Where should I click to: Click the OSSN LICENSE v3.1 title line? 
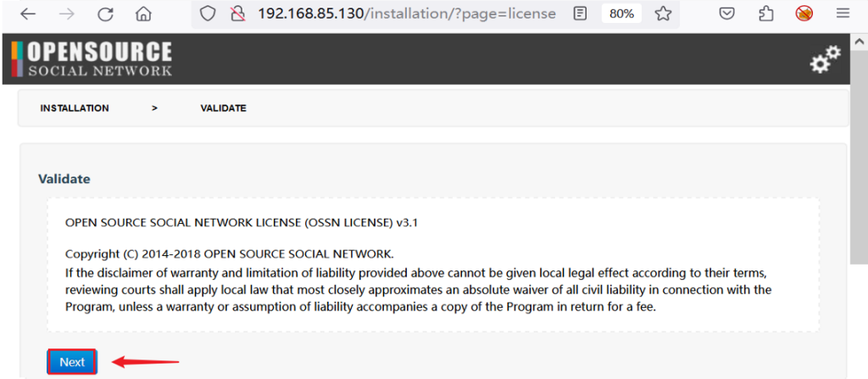pos(242,223)
